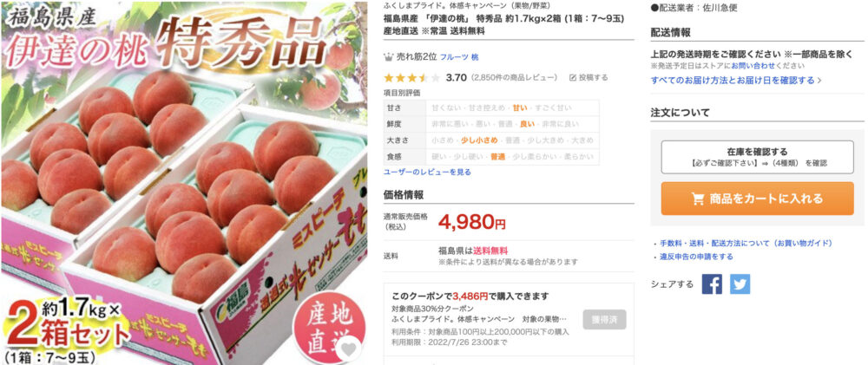Click the star rating icons
Image resolution: width=868 pixels, height=365 pixels.
[x=411, y=77]
